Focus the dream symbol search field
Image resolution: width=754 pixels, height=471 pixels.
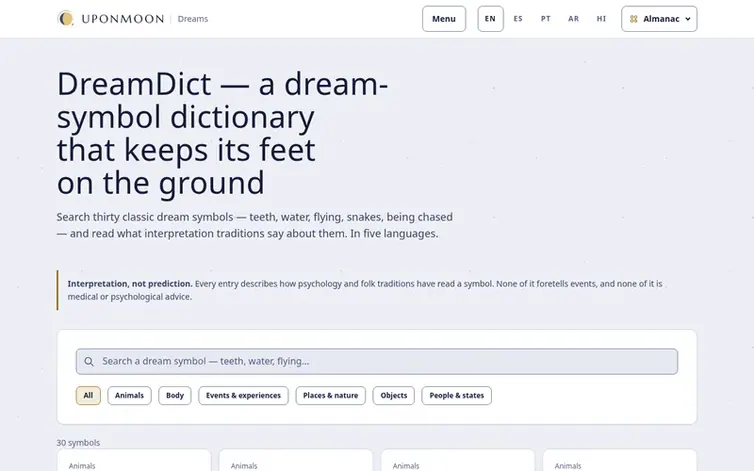coord(377,361)
